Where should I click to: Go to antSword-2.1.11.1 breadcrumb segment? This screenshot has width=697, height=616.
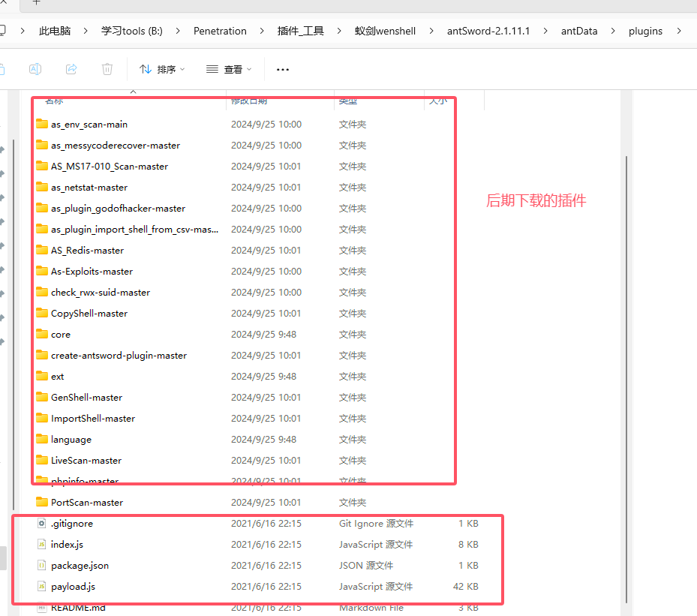(488, 31)
